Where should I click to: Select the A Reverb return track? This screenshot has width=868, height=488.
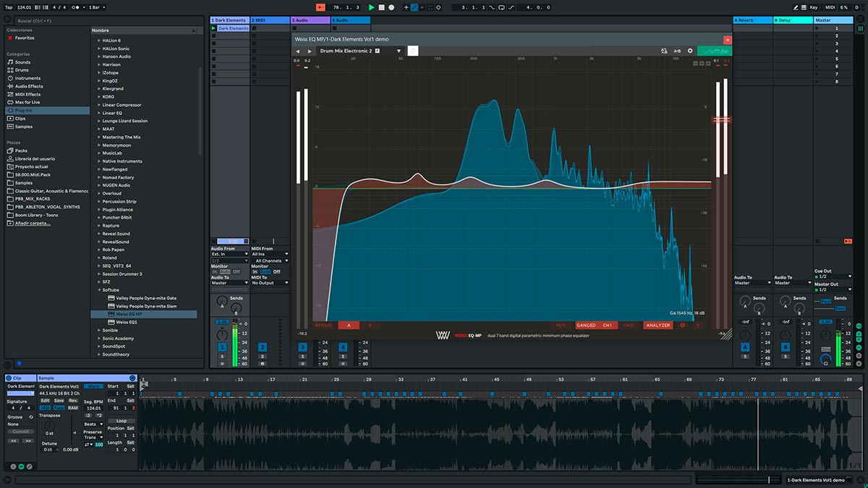click(x=752, y=20)
